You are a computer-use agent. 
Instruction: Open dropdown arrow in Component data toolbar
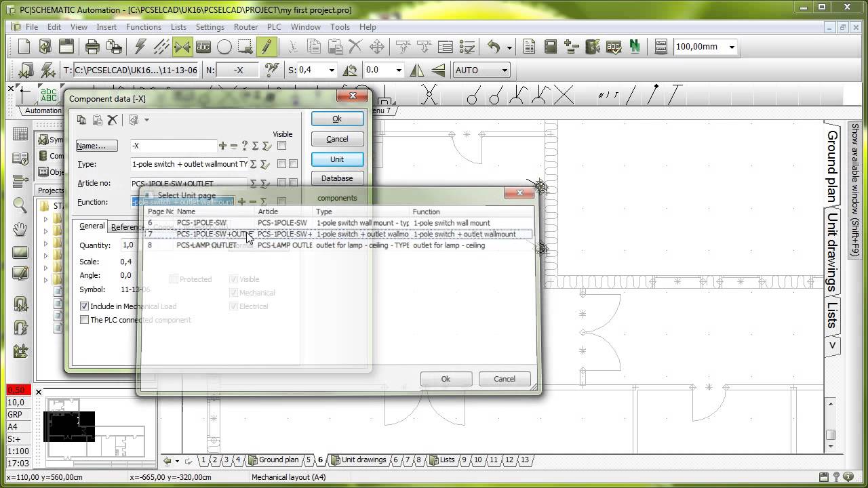coord(146,120)
